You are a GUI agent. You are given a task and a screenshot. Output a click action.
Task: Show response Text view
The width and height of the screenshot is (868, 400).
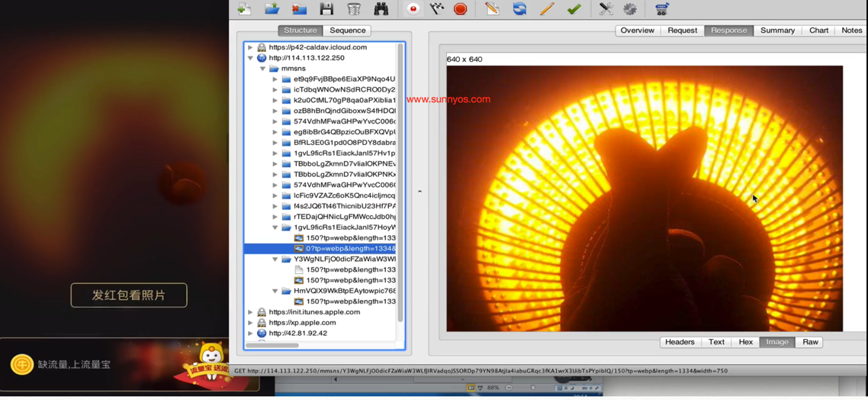coord(716,342)
